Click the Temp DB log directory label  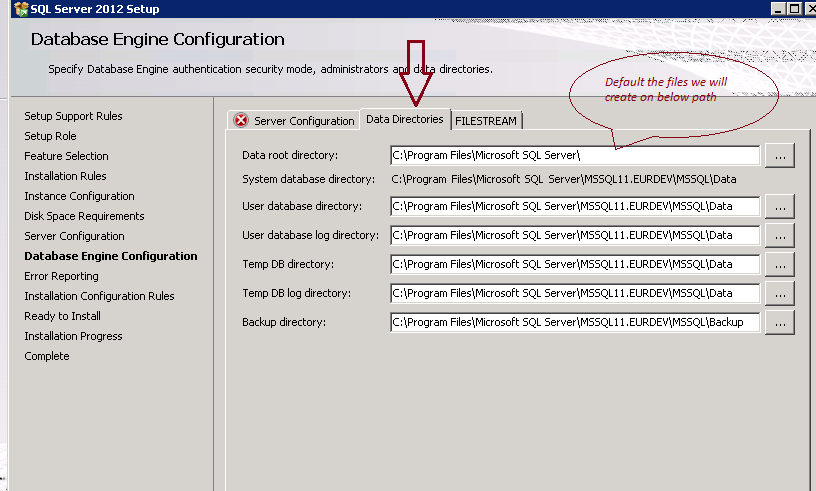297,293
